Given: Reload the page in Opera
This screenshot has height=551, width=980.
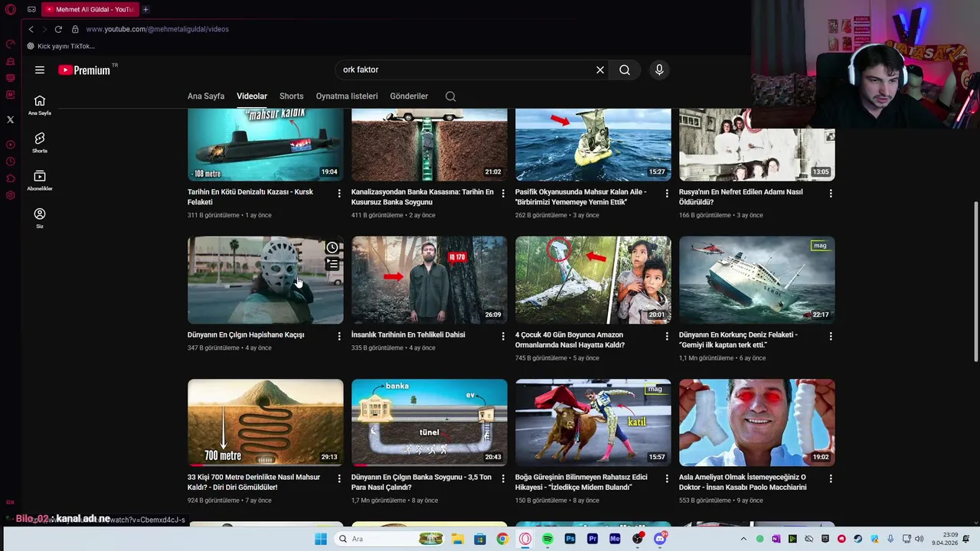Looking at the screenshot, I should pos(58,29).
